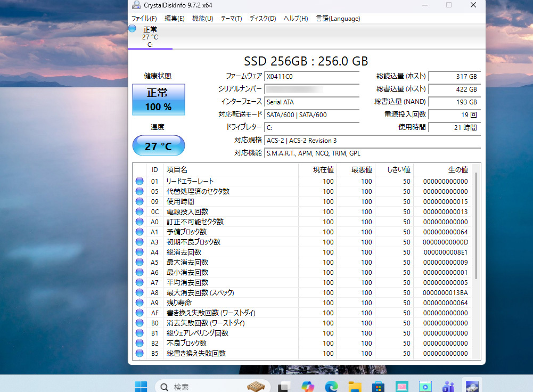Click the 正常 100% health status button
Viewport: 533px width, 392px height.
[158, 100]
